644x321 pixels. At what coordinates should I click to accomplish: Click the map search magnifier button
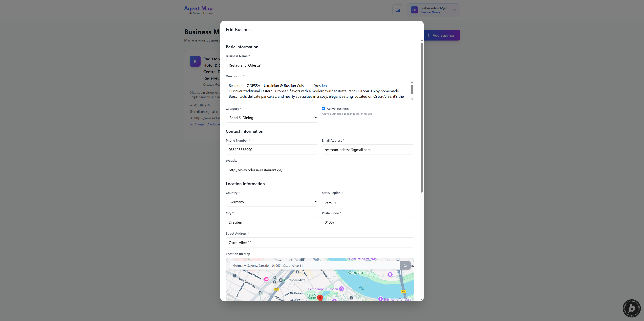click(405, 266)
